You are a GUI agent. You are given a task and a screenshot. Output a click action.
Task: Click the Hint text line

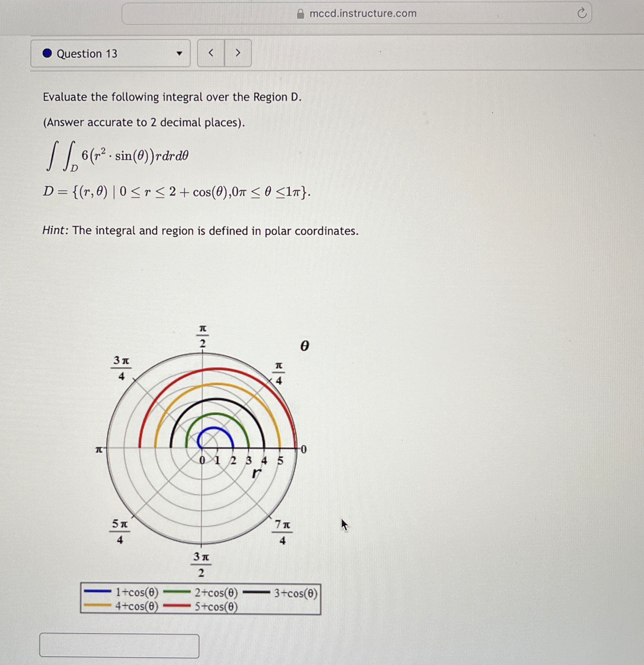coord(200,231)
